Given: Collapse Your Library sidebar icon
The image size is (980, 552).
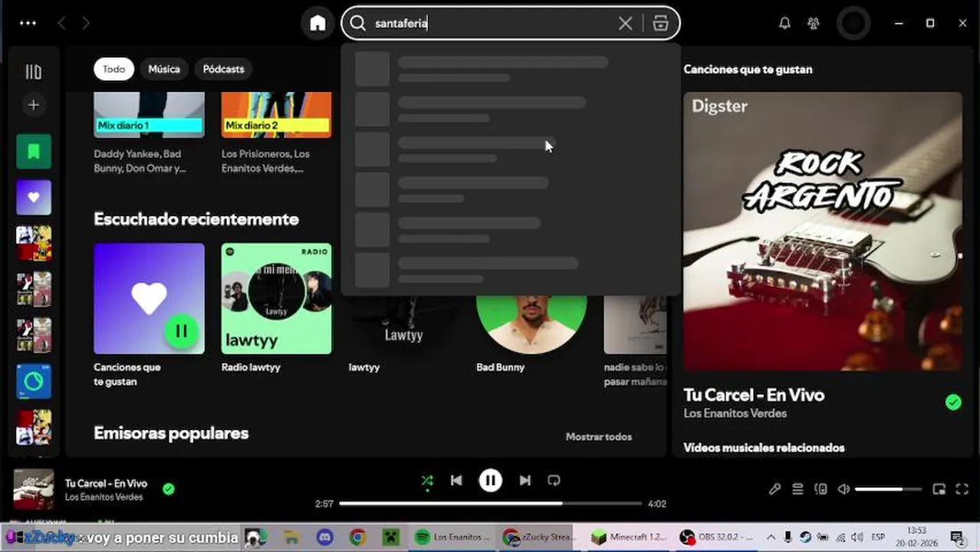Looking at the screenshot, I should point(33,72).
